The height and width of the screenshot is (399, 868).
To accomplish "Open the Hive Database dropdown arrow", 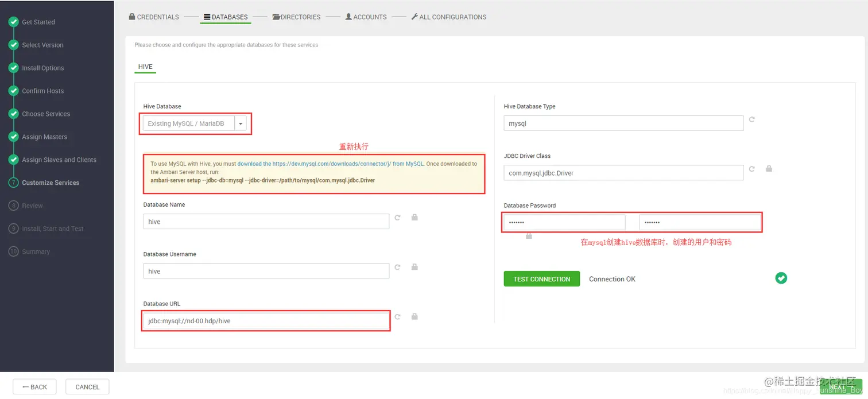I will tap(241, 123).
